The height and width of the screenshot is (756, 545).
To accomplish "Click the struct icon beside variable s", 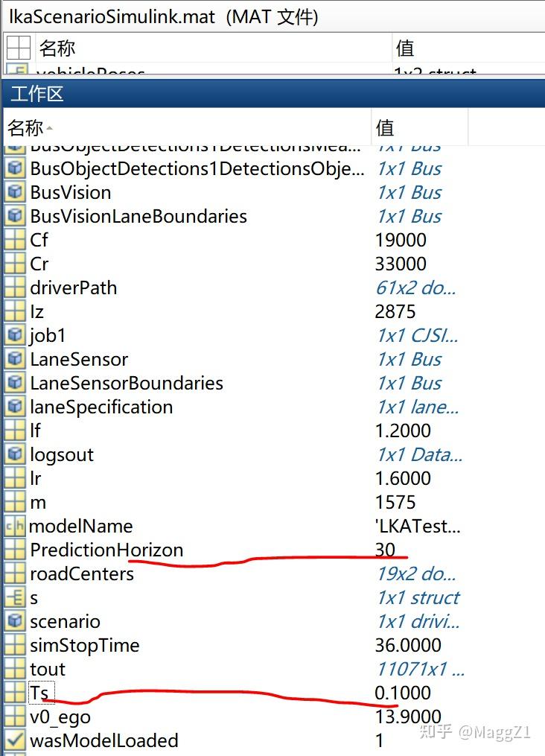I will [x=15, y=597].
